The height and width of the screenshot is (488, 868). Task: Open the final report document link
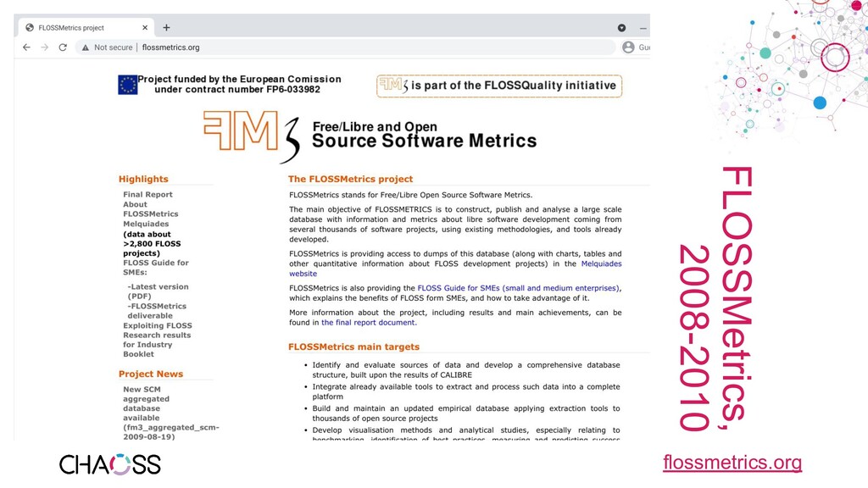(368, 323)
